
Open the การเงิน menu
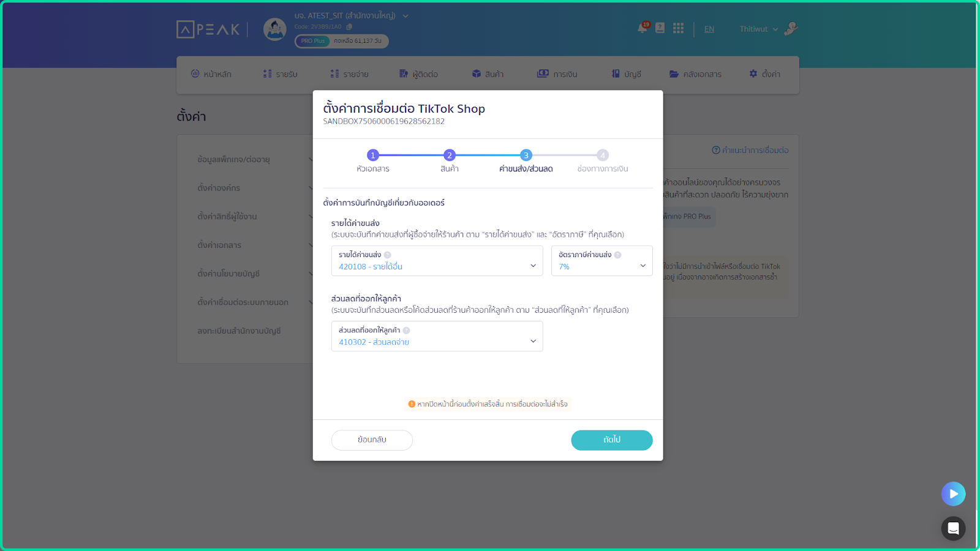(557, 74)
